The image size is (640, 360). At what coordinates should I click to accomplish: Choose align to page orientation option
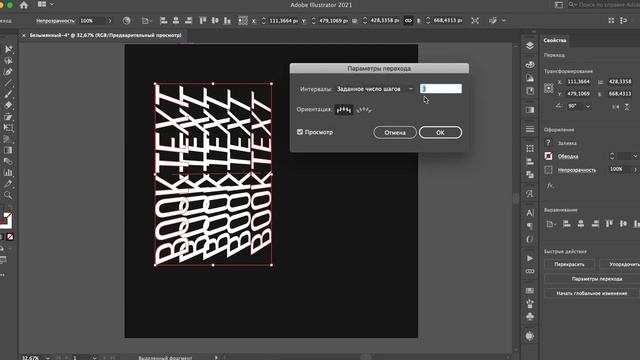[x=344, y=109]
